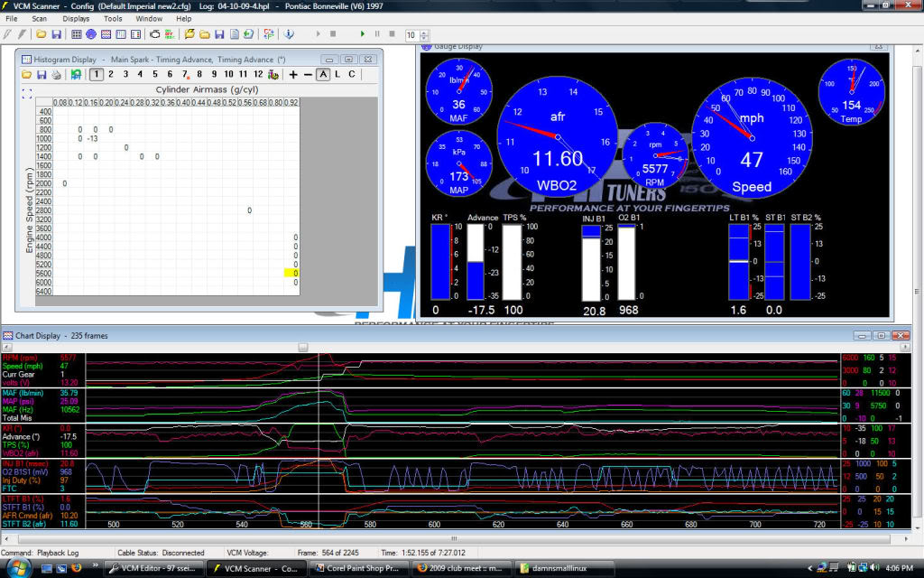This screenshot has width=924, height=578.
Task: Open the Window menu
Action: click(x=149, y=18)
